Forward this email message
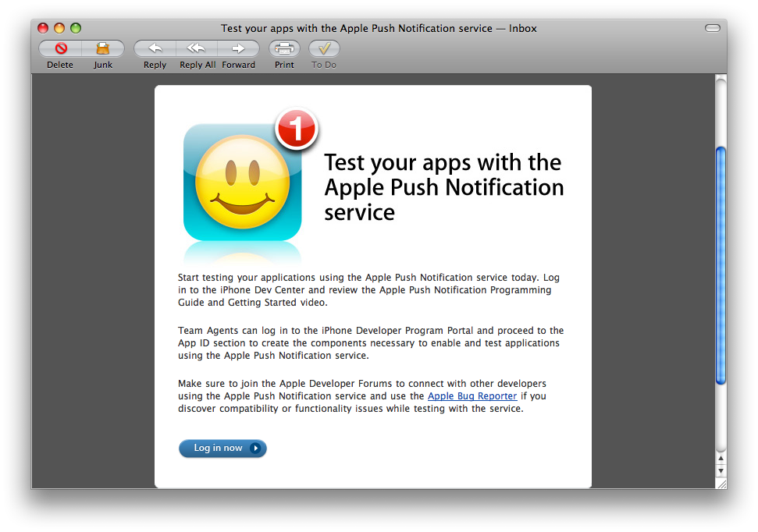The image size is (758, 532). point(238,48)
